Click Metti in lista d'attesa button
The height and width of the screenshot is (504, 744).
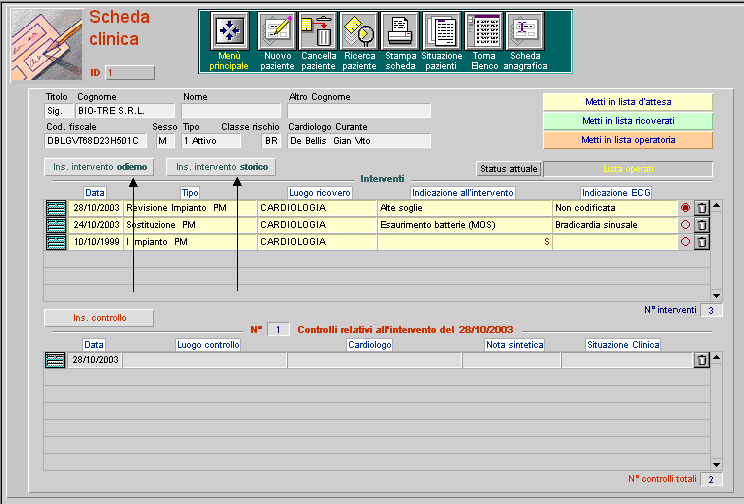628,102
